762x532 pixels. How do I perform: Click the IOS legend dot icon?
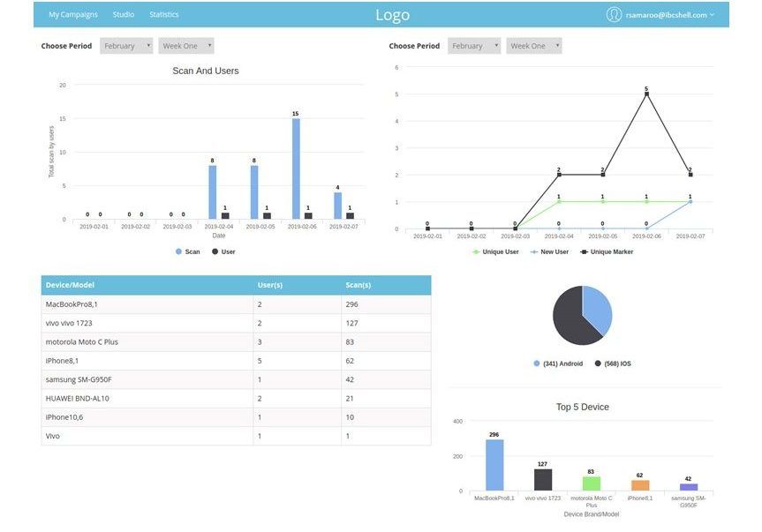click(598, 363)
